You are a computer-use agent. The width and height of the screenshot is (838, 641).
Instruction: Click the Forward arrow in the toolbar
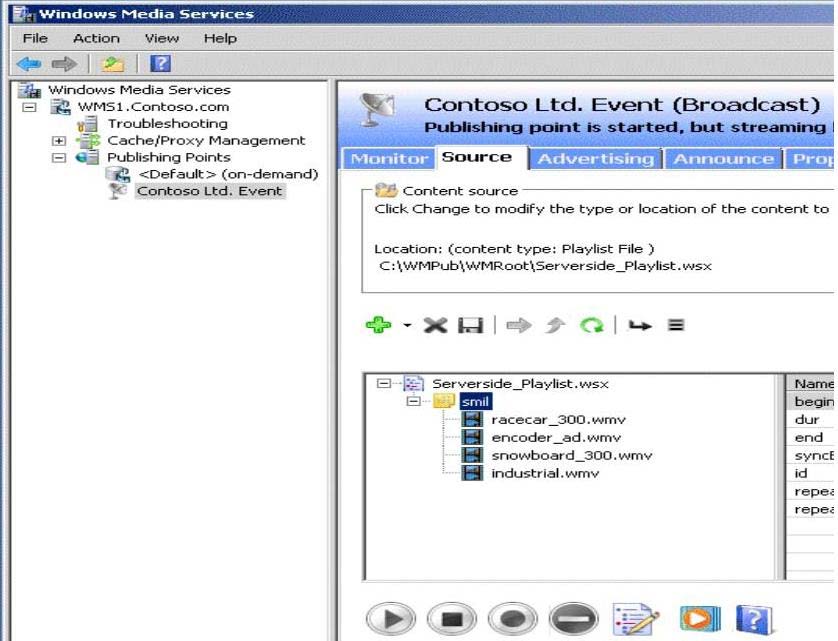point(64,64)
